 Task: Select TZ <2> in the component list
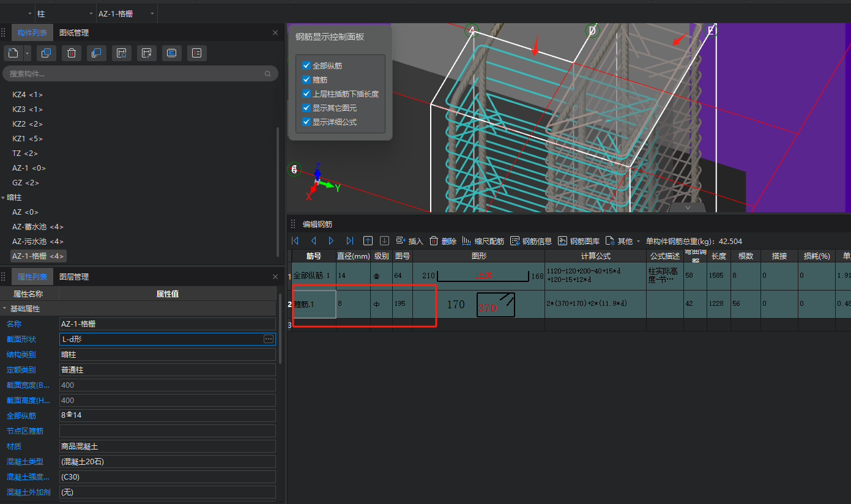click(x=25, y=154)
